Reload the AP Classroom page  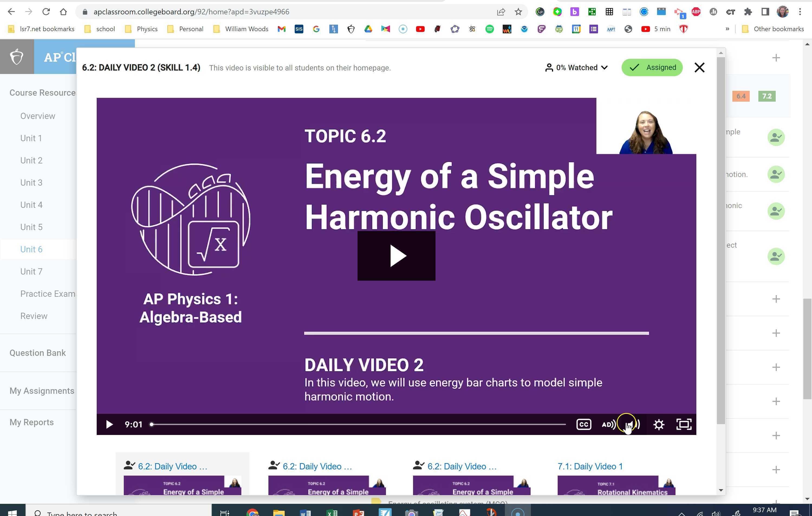(x=46, y=12)
